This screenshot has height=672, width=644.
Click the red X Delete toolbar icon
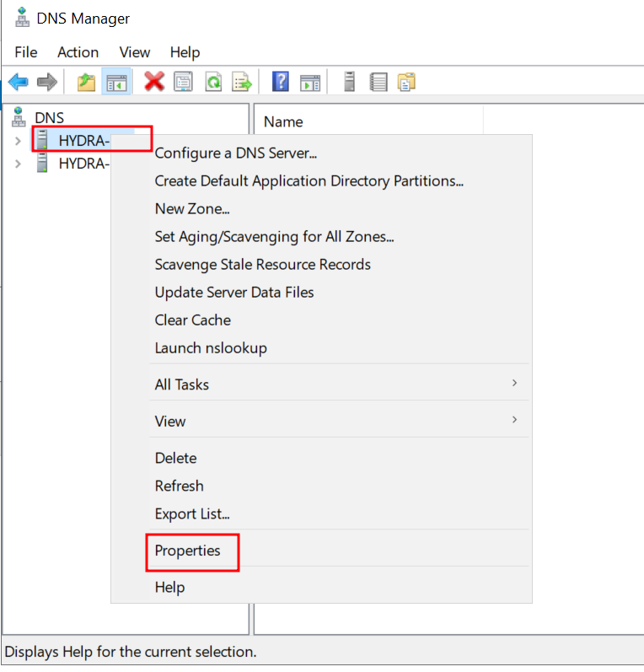pos(154,82)
